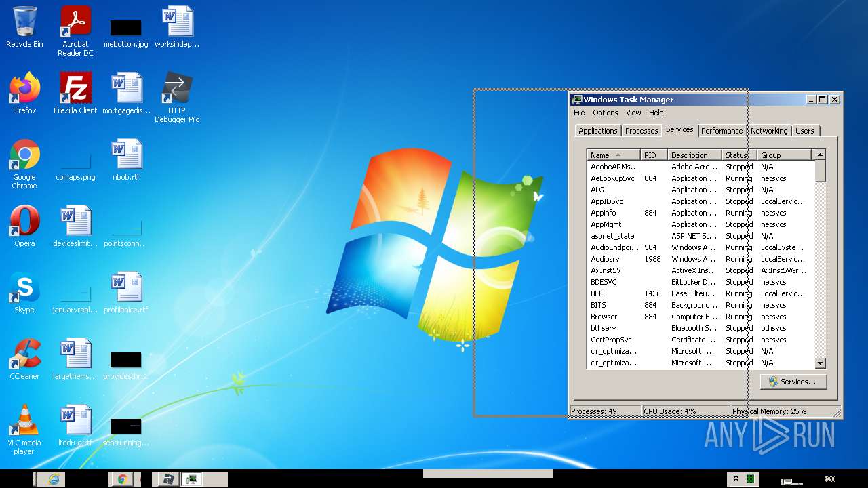Open the Help menu in Task Manager

(656, 113)
